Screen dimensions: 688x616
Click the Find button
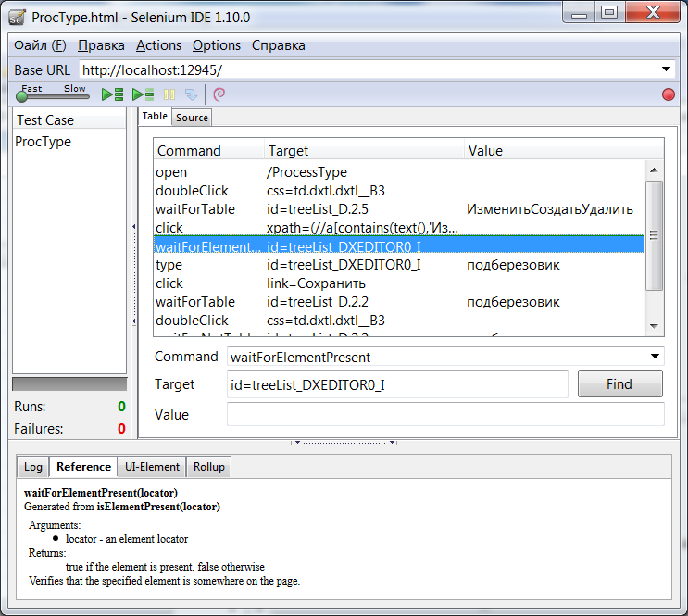pos(619,383)
